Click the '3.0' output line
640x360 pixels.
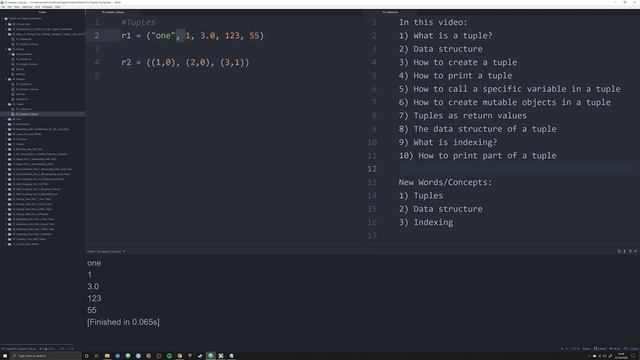pyautogui.click(x=93, y=287)
